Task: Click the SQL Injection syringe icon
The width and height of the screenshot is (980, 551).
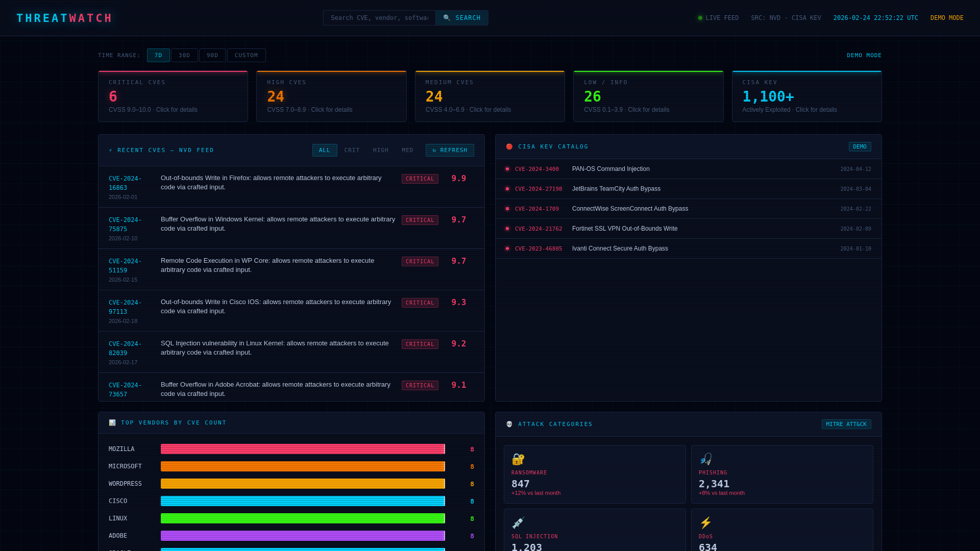Action: [518, 522]
